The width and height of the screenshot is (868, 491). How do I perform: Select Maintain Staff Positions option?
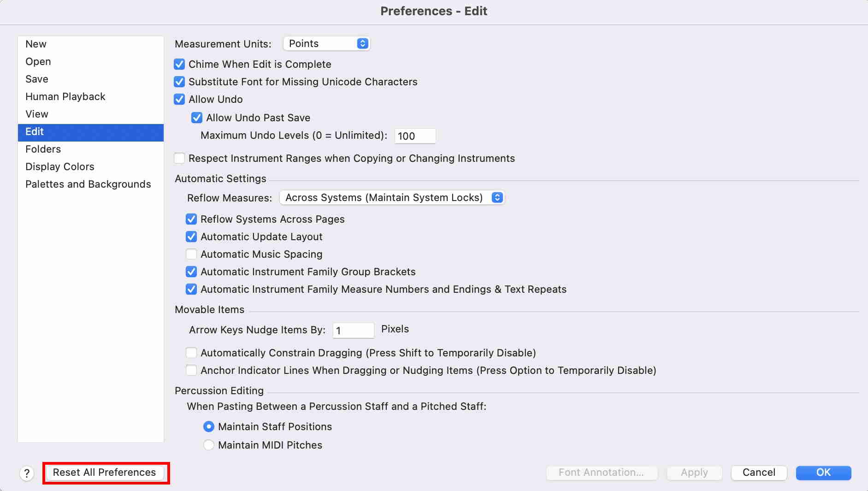pos(209,426)
